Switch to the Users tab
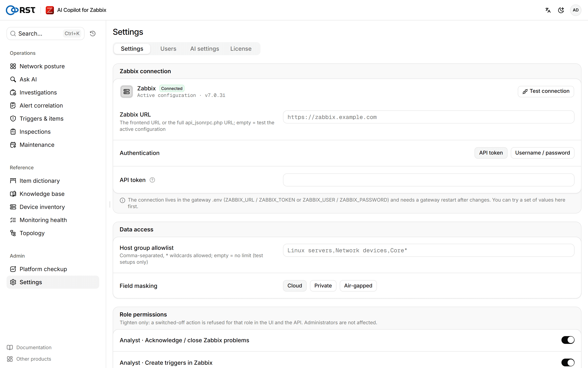Screen dimensions: 588x368 168,49
